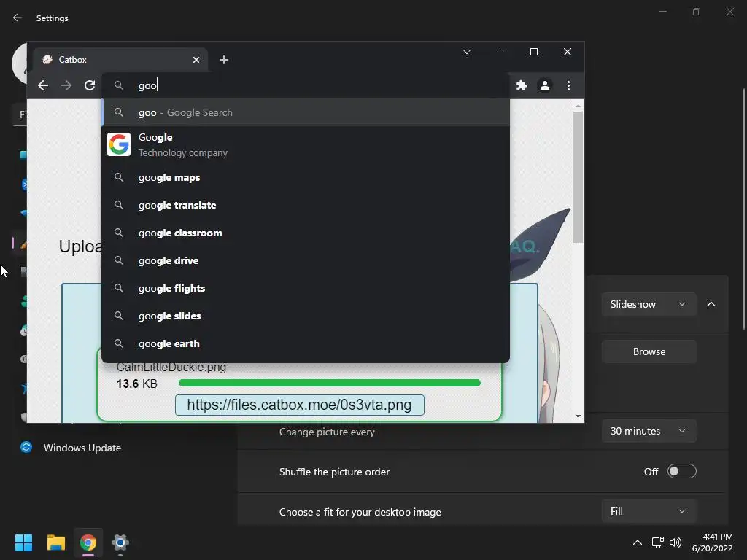Click the Google G logo icon
747x560 pixels.
pyautogui.click(x=119, y=144)
